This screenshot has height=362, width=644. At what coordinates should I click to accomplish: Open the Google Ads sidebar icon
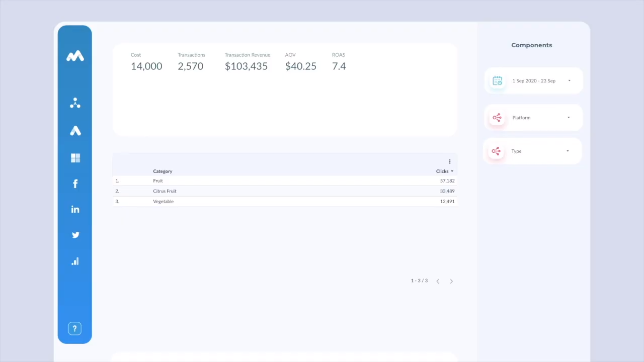pos(75,131)
